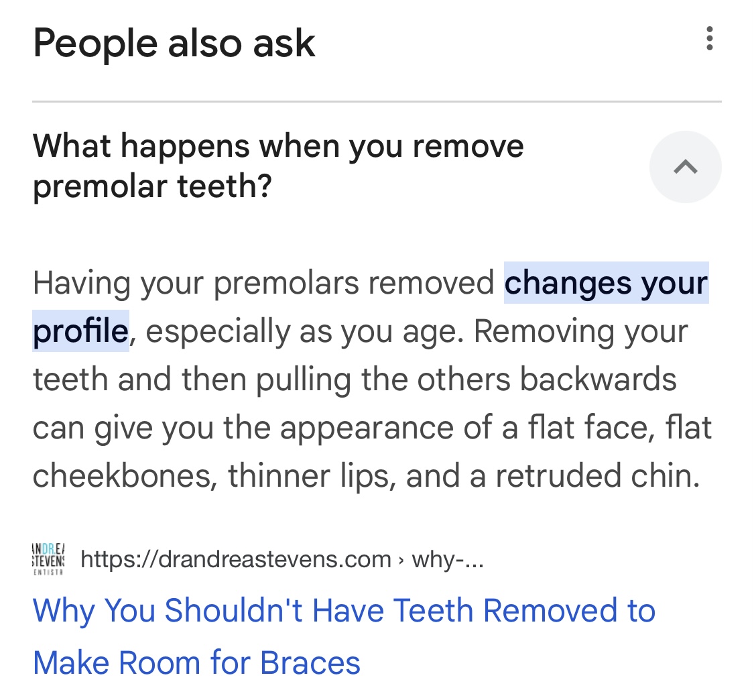Click the 'People also ask' heading
The width and height of the screenshot is (754, 700).
[x=174, y=44]
